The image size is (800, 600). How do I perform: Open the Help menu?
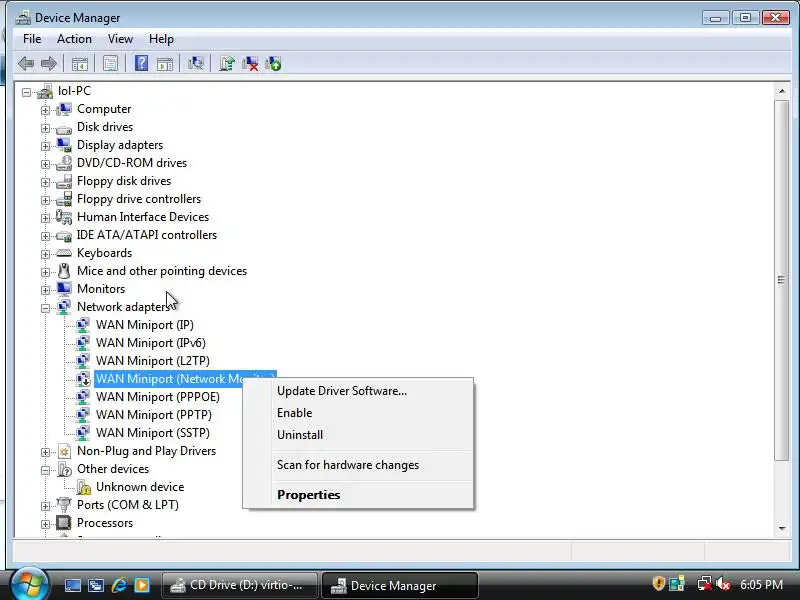pos(161,39)
